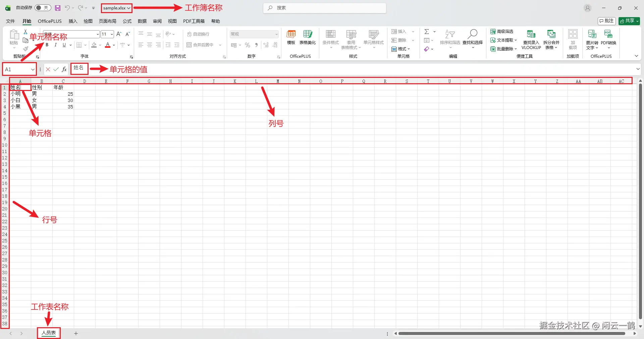Open the account profile icon
Viewport: 644px width, 339px height.
(587, 8)
